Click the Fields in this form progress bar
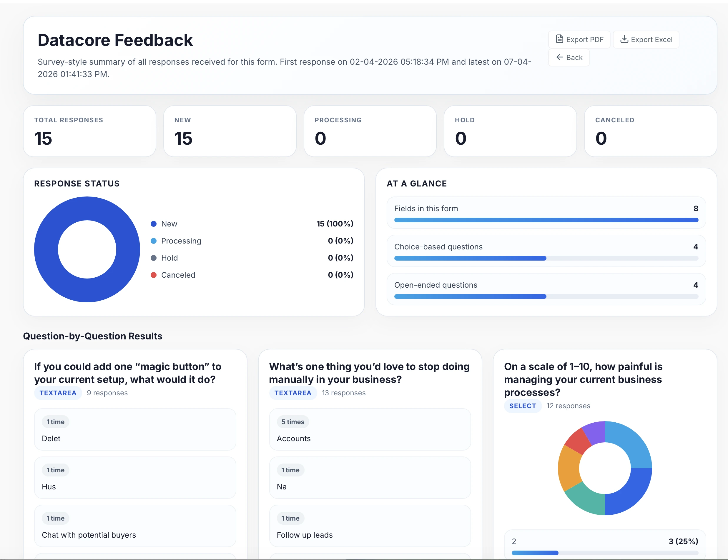 pos(546,220)
